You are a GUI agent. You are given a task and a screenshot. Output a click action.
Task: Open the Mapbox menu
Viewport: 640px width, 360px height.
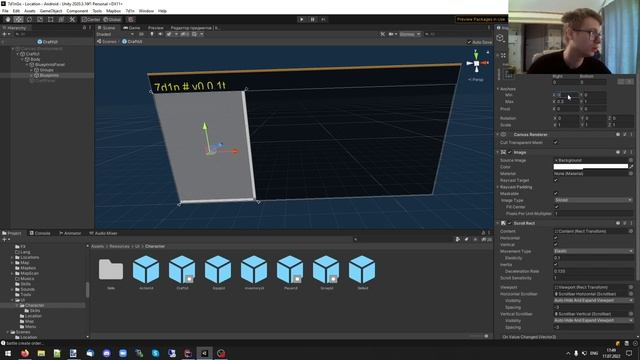(x=113, y=11)
